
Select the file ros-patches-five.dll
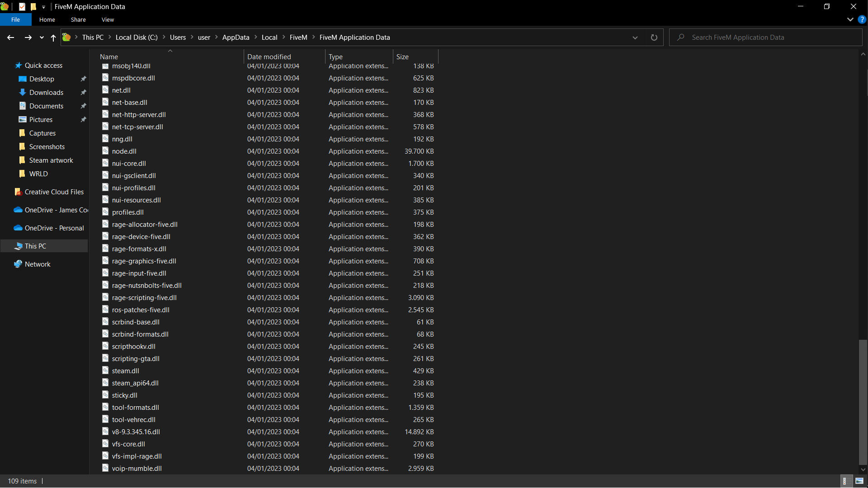(141, 310)
